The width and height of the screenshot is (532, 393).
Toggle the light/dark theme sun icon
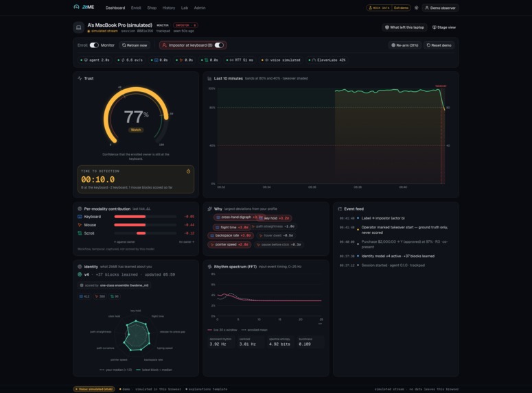point(416,8)
